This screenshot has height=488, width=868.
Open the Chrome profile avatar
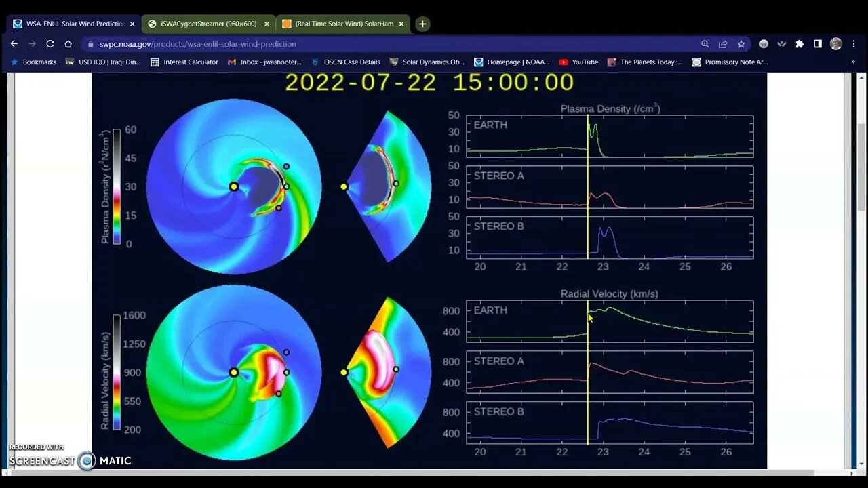836,44
